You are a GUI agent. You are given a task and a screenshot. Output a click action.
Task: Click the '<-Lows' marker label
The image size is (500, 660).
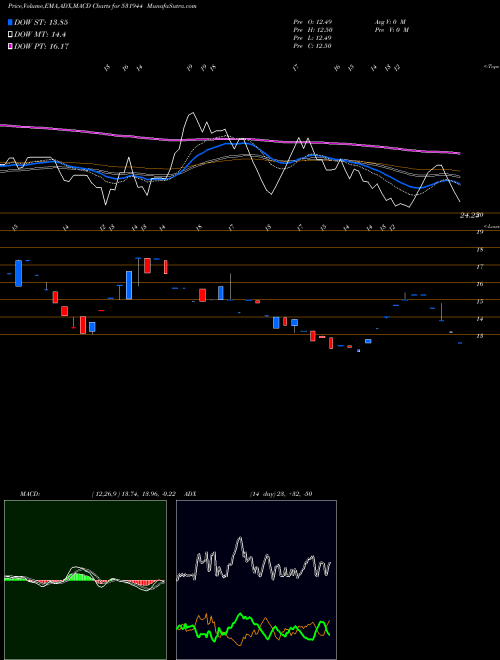[x=491, y=226]
